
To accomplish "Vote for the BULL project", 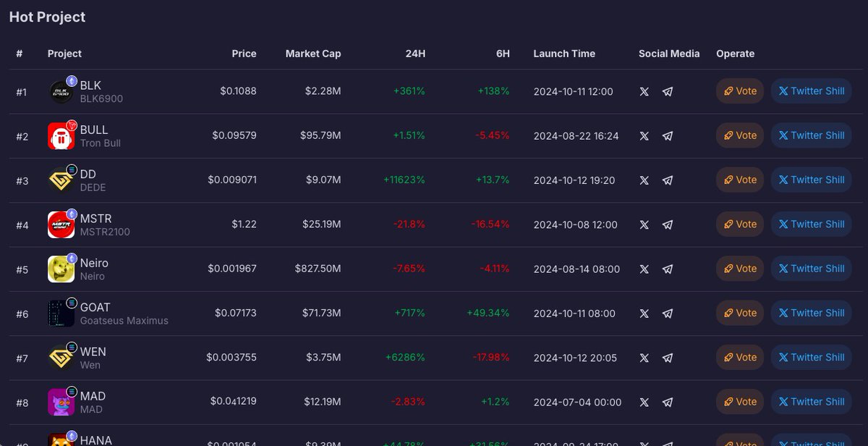I will tap(740, 135).
